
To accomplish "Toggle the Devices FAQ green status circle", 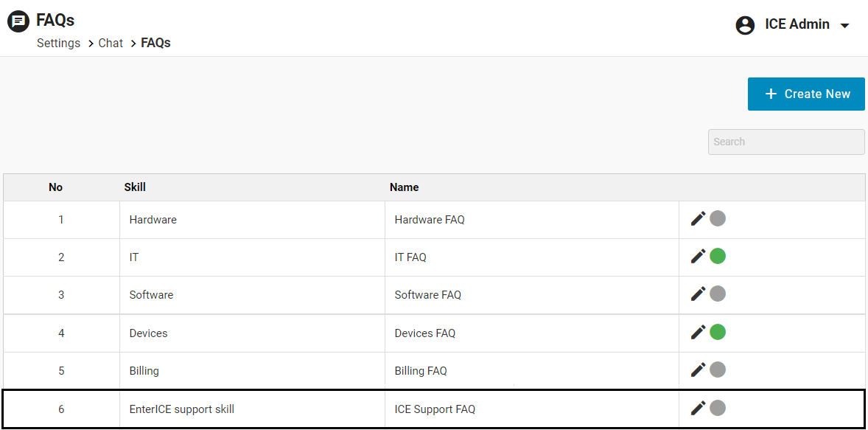I will (x=718, y=332).
